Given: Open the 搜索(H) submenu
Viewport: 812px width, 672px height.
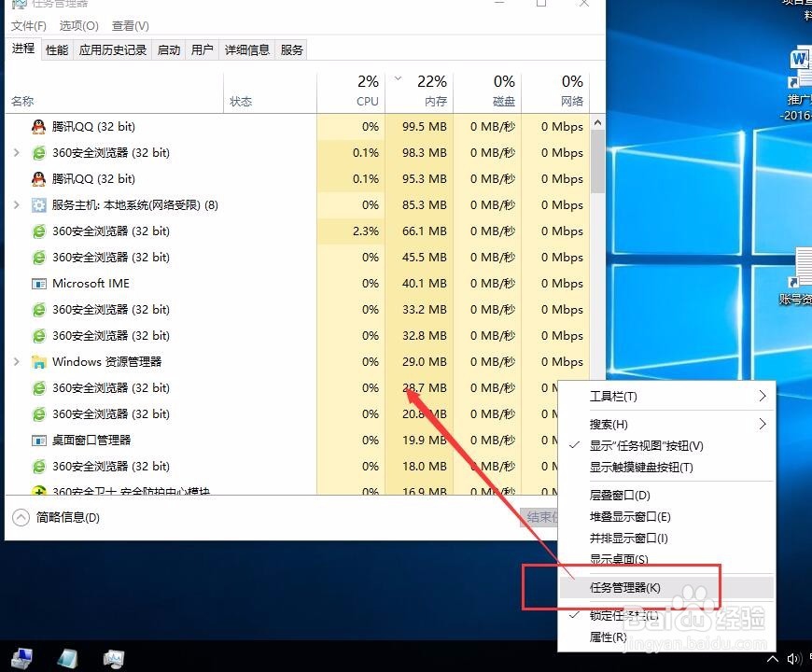Looking at the screenshot, I should point(666,425).
